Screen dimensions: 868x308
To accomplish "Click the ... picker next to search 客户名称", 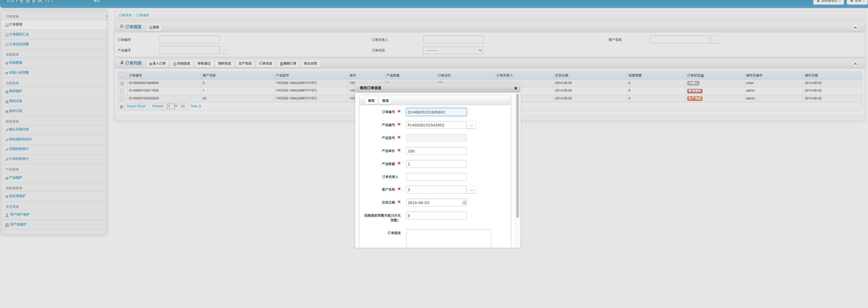I will click(715, 40).
